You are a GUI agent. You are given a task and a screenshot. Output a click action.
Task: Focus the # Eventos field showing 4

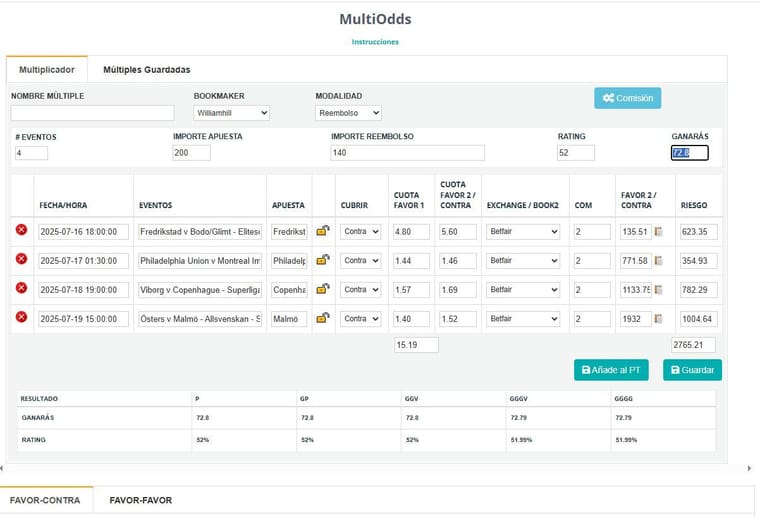coord(32,153)
